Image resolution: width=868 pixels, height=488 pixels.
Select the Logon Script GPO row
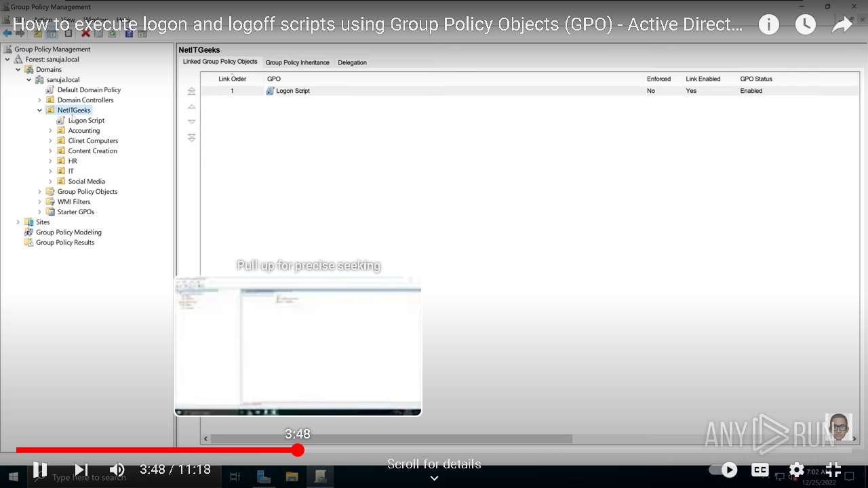click(530, 91)
